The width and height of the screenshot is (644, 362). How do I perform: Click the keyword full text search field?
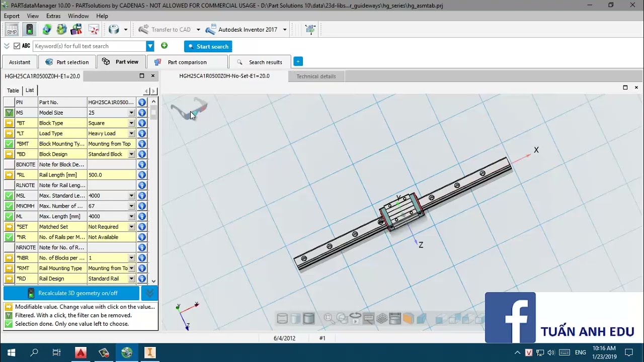90,46
